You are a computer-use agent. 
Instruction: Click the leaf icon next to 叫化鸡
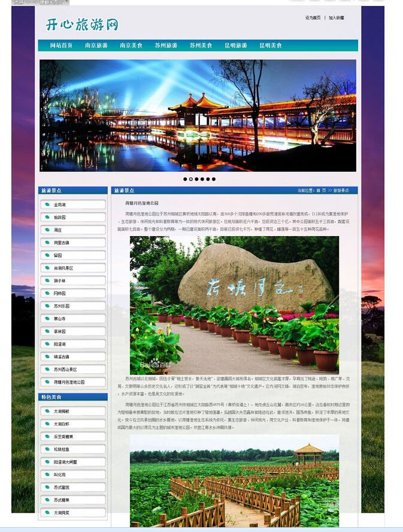click(47, 474)
